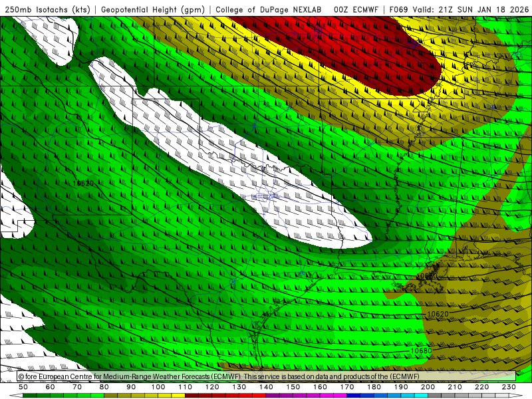Click the "100" label on the color scale

[158, 387]
